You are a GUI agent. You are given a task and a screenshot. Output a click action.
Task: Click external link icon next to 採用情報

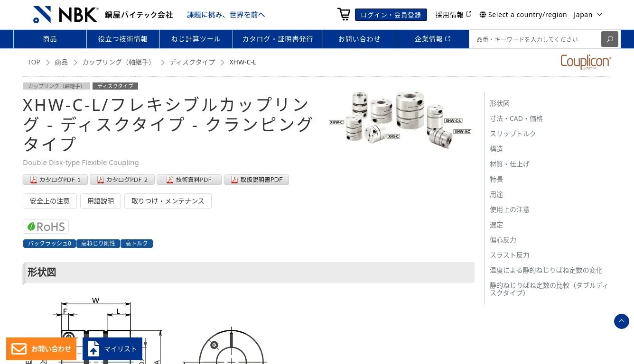(x=468, y=14)
